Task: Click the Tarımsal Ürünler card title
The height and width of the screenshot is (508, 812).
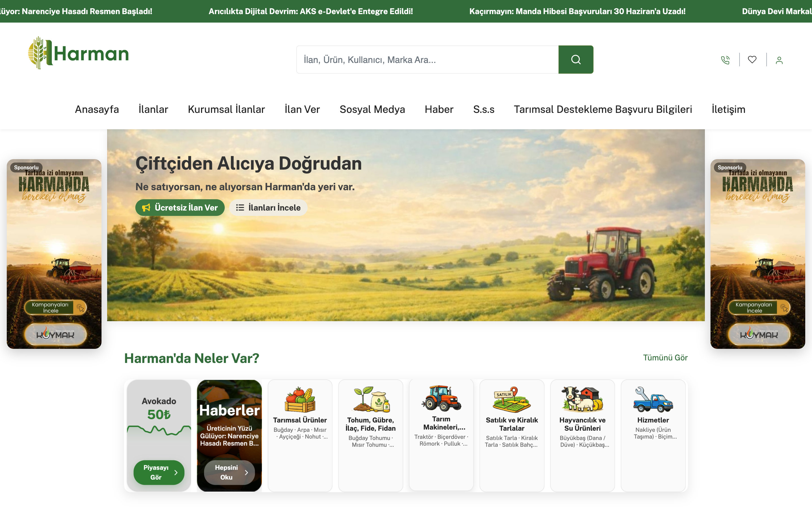Action: tap(300, 420)
